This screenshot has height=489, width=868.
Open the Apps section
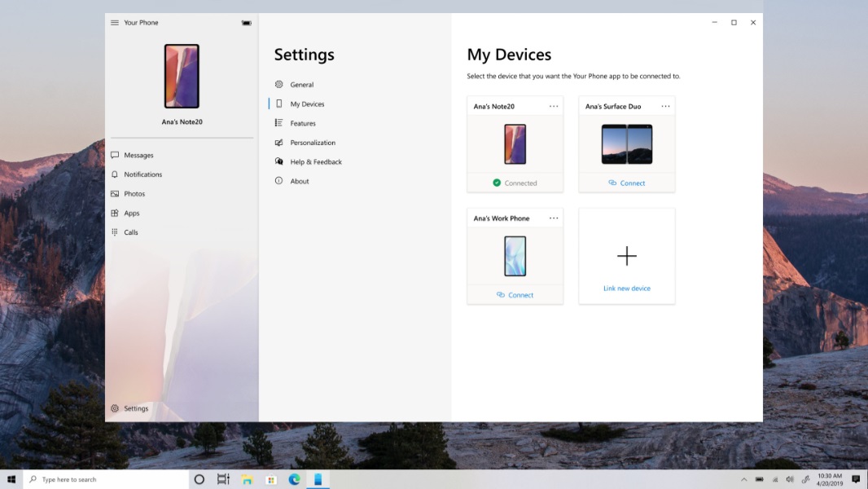pos(131,214)
